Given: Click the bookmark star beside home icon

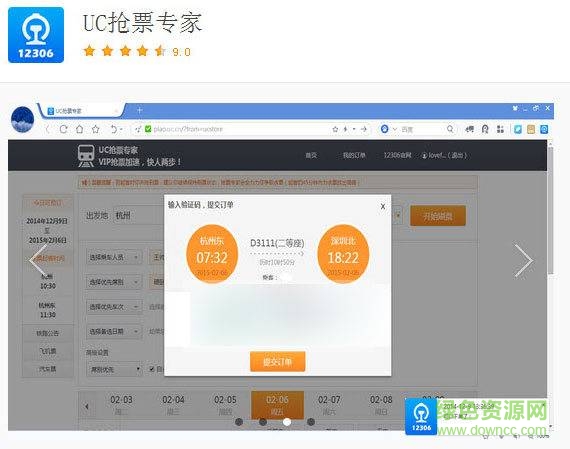Looking at the screenshot, I should click(x=96, y=129).
